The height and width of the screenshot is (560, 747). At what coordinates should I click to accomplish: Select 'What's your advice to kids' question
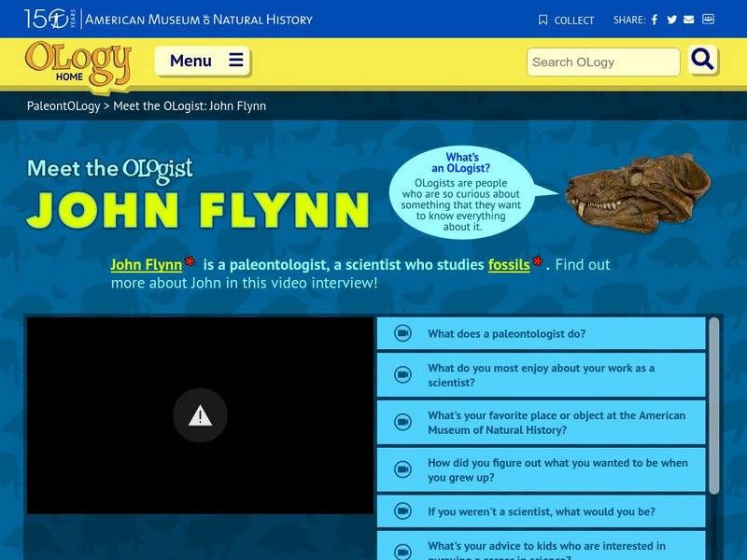pos(542,546)
